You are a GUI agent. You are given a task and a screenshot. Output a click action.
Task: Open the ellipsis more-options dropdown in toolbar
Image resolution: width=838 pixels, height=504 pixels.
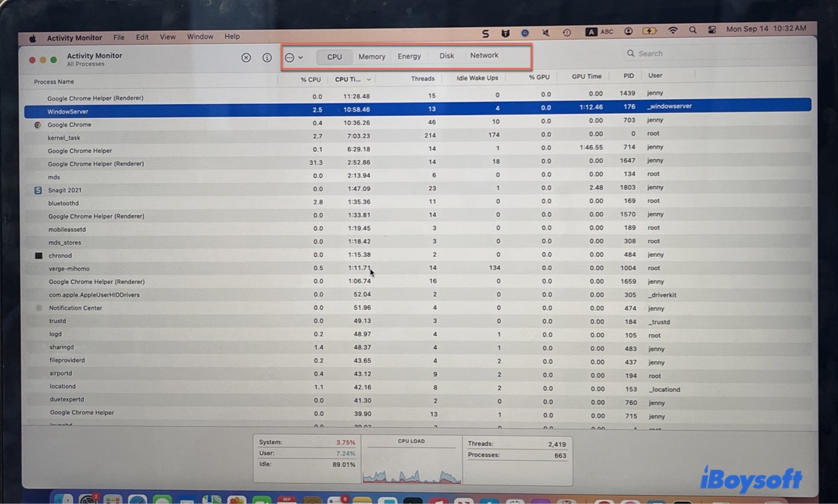tap(293, 58)
